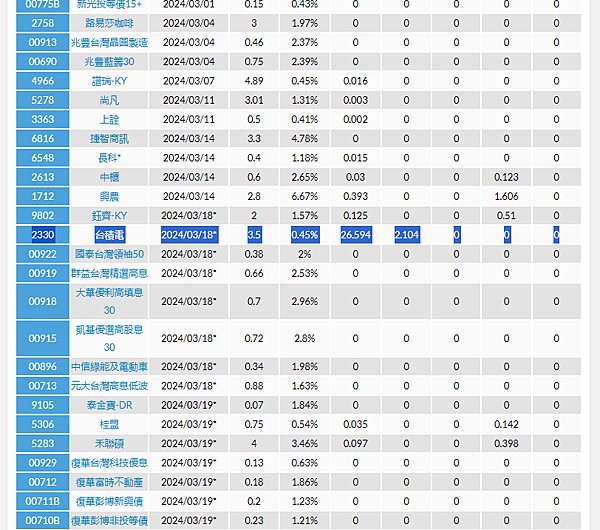This screenshot has width=600, height=530.
Task: Click stock code 00896
Action: pos(42,367)
